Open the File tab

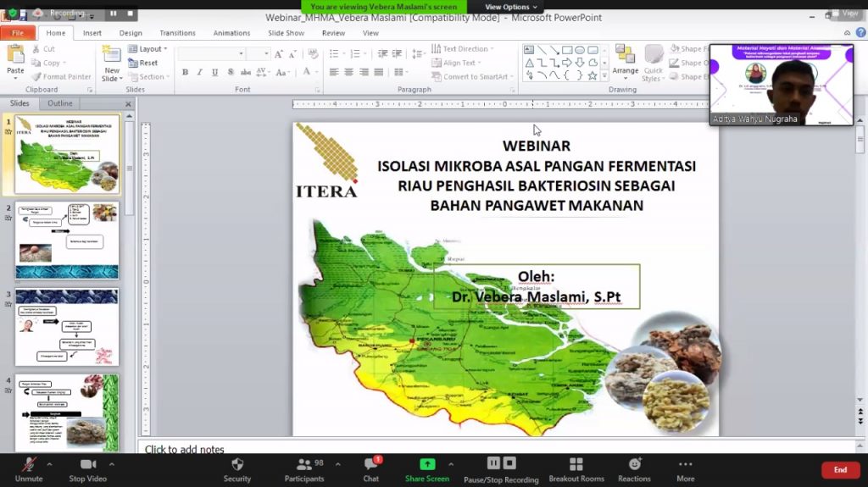point(18,33)
